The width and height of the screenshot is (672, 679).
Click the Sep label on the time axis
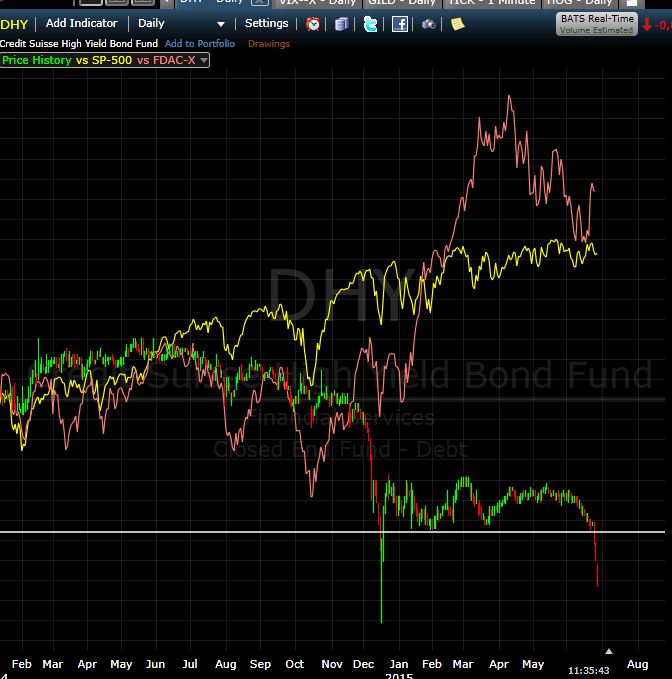pyautogui.click(x=260, y=664)
